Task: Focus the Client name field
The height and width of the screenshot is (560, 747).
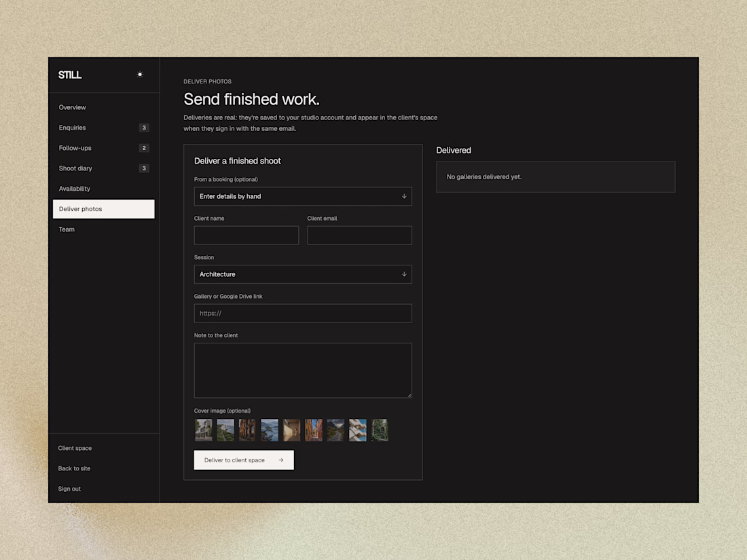Action: [x=247, y=236]
